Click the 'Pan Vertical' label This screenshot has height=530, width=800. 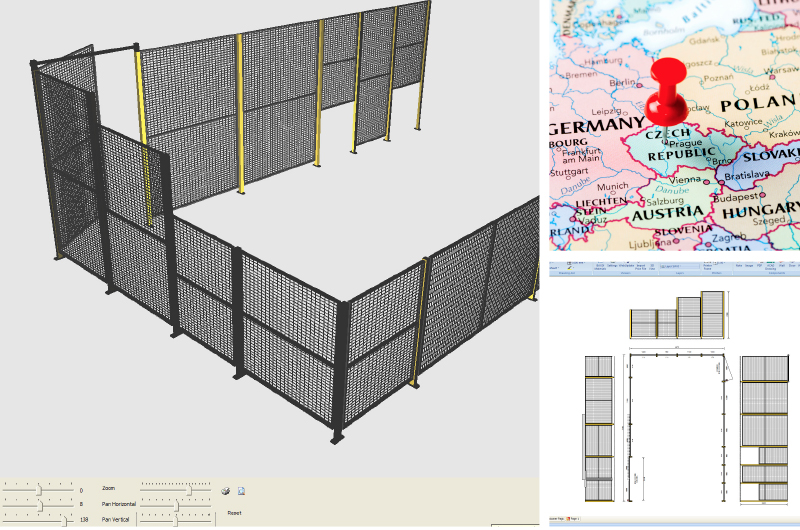pyautogui.click(x=115, y=519)
